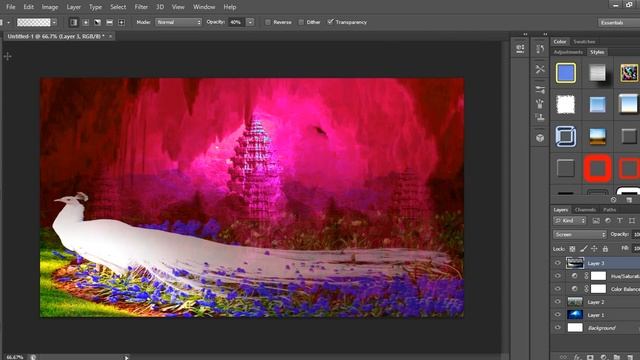Open the Filter menu
The image size is (640, 360).
(141, 7)
